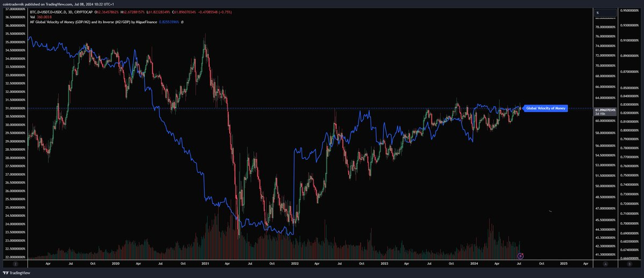644x278 pixels.
Task: Open the BTC.D+USDT.D+USDC.D symbol title
Action: coord(52,11)
